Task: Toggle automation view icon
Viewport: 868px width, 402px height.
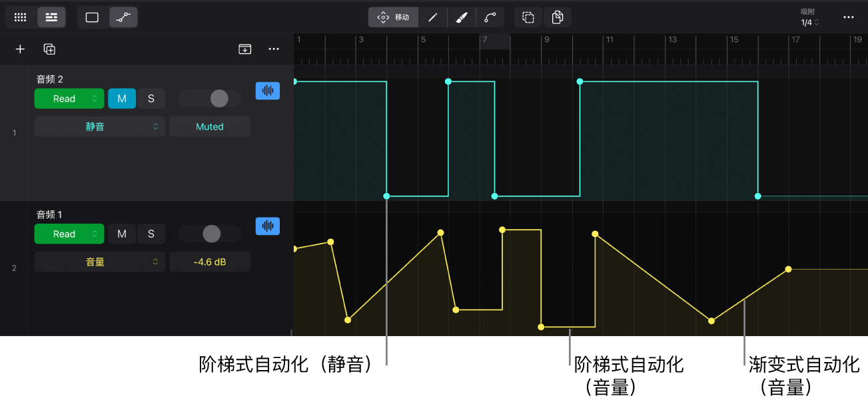Action: tap(123, 17)
